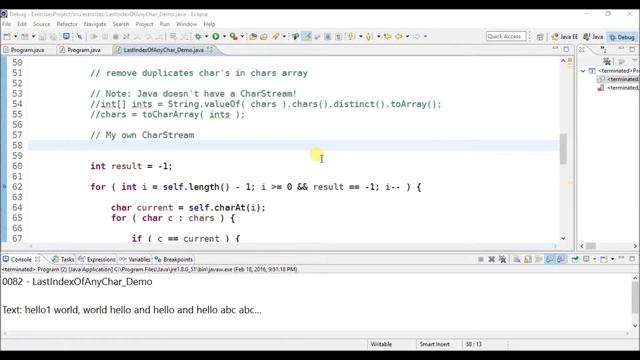Open the Navigate menu
The height and width of the screenshot is (360, 640).
[x=95, y=24]
